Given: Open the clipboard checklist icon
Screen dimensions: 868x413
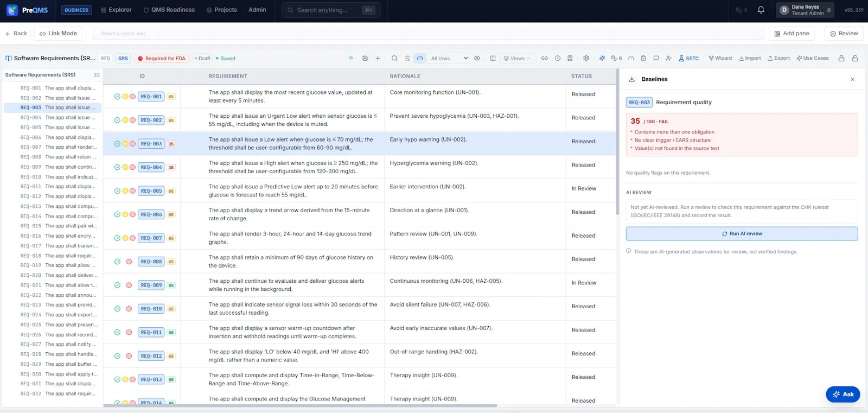Looking at the screenshot, I should pos(643,58).
